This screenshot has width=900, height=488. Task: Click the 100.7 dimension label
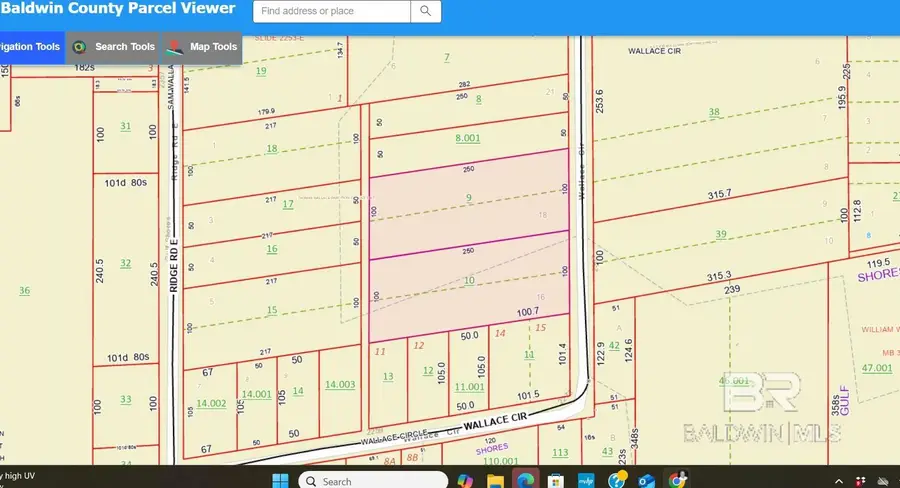point(527,312)
